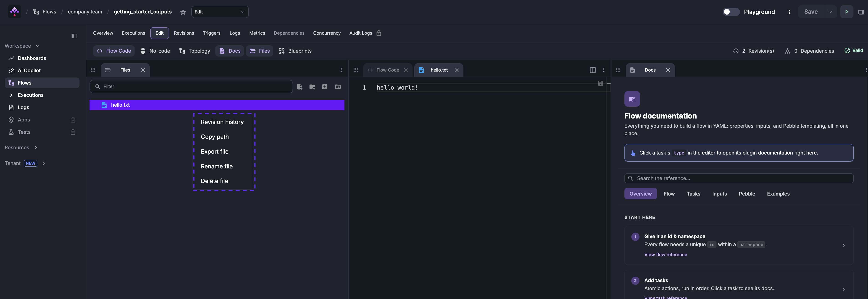The height and width of the screenshot is (299, 868).
Task: Click the save icon in hello.txt editor
Action: click(x=600, y=83)
